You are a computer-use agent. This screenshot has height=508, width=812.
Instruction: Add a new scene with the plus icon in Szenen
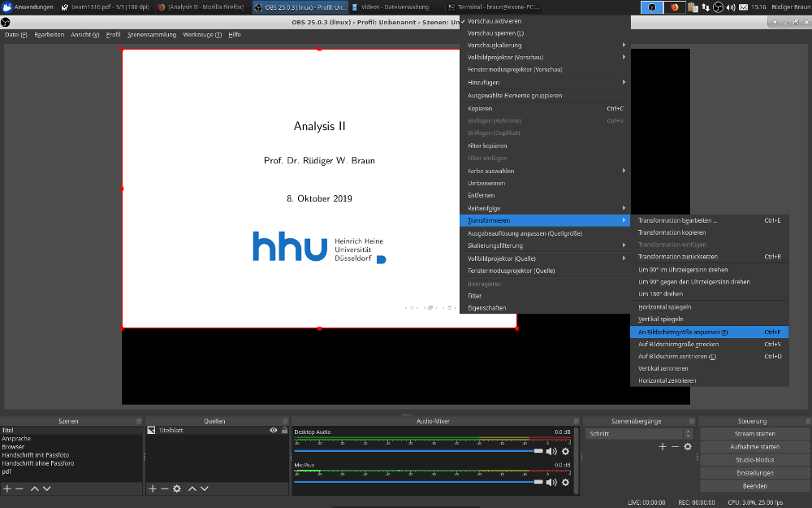point(7,488)
